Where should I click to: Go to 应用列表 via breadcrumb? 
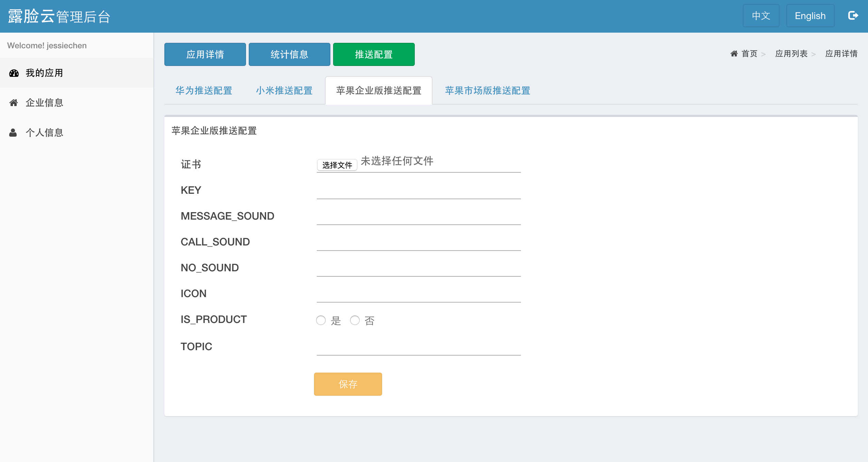pos(791,54)
